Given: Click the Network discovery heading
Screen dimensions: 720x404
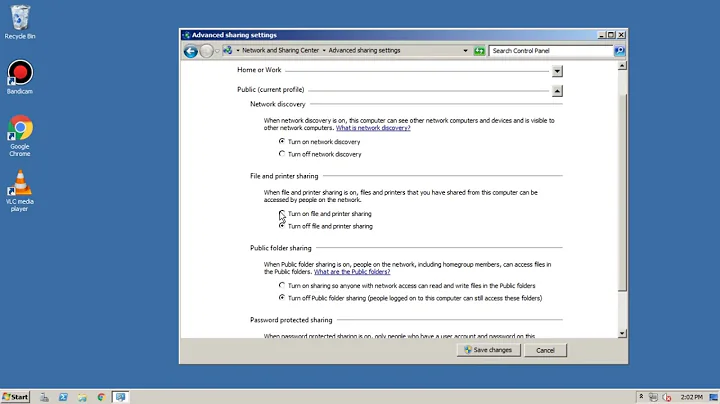Looking at the screenshot, I should 277,104.
